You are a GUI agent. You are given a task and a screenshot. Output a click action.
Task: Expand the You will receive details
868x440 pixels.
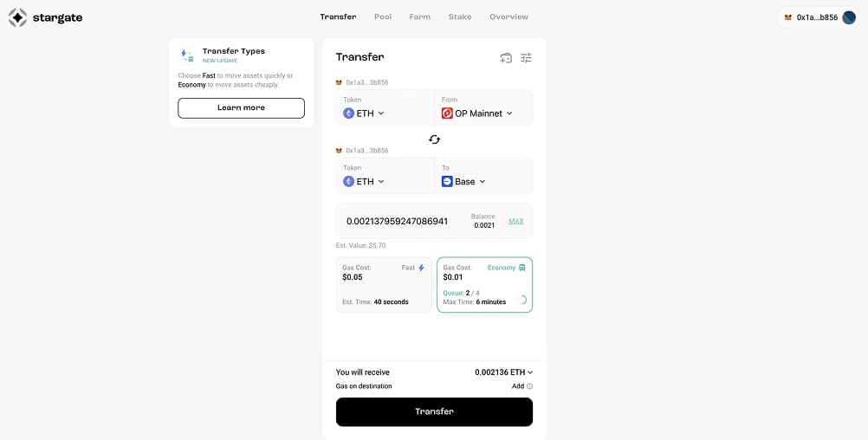pos(504,372)
